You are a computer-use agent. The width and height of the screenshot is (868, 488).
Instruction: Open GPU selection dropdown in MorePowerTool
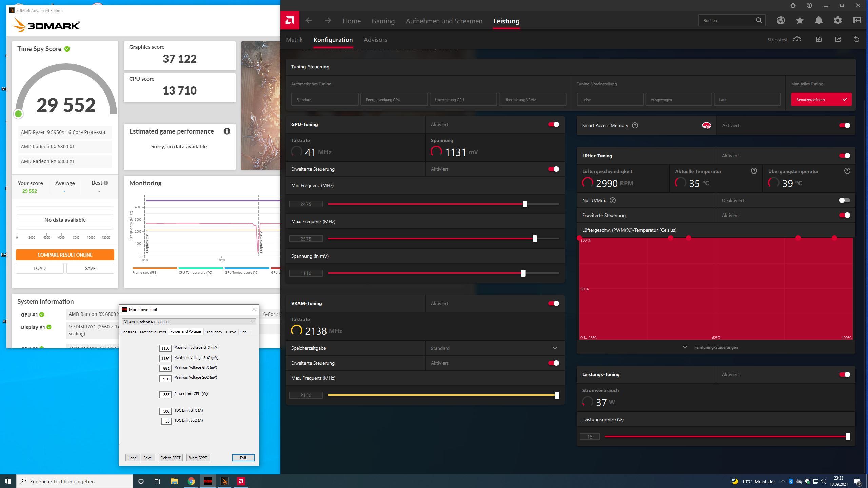click(189, 322)
